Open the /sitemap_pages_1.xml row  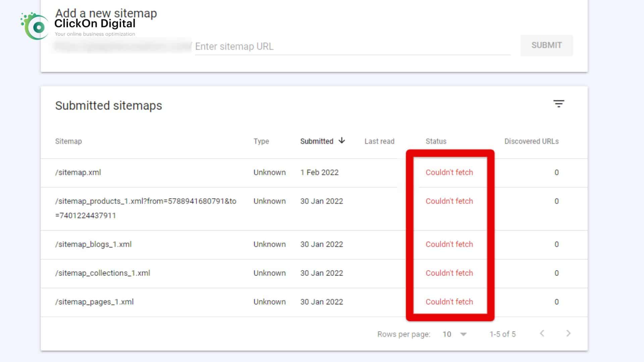(314, 302)
